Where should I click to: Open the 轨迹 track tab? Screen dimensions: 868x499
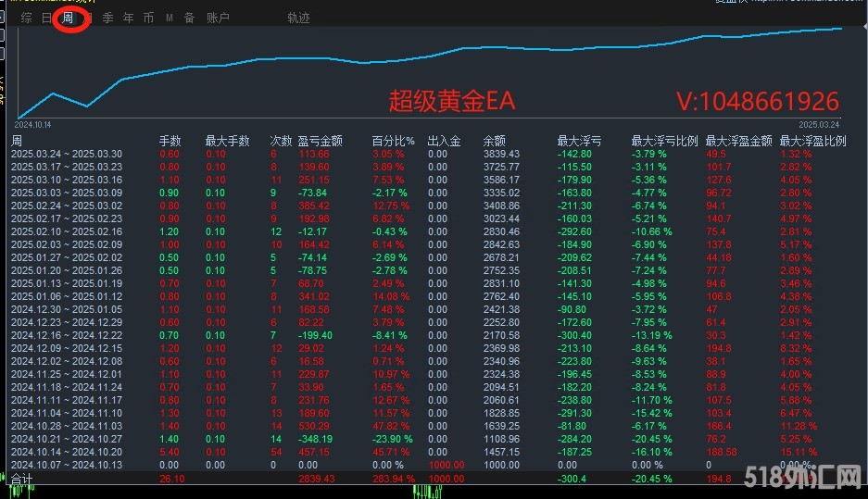click(x=298, y=18)
